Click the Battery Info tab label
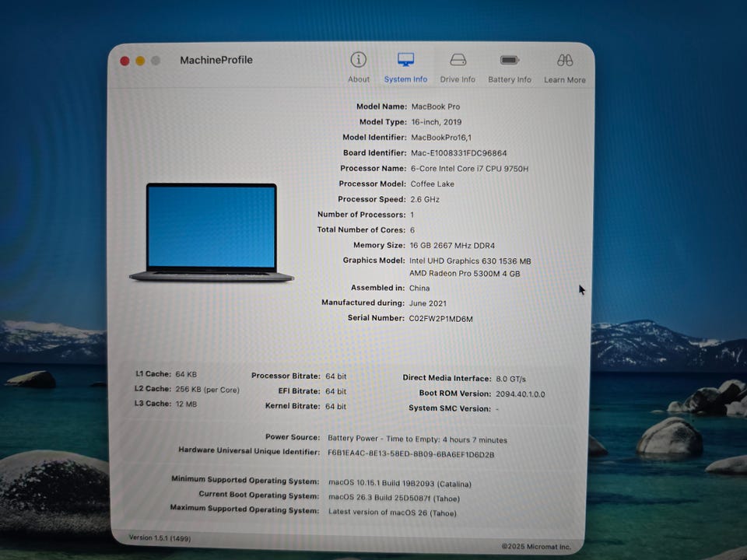The image size is (747, 560). point(510,79)
